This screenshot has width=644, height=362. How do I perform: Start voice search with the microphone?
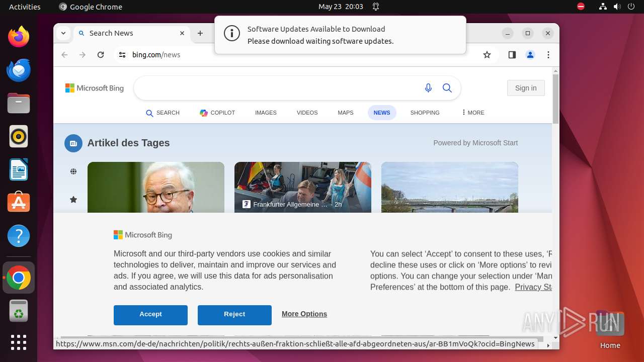coord(428,88)
